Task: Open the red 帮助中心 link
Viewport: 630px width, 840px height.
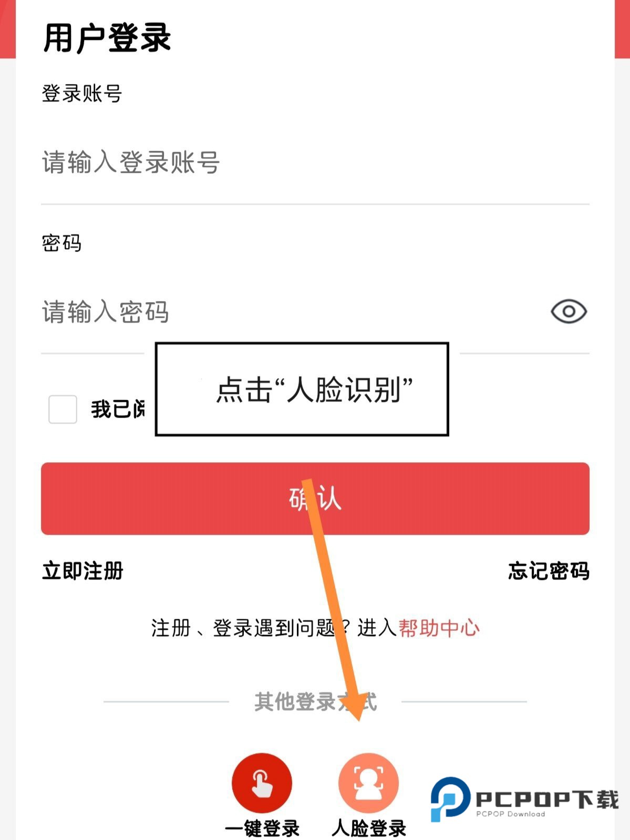Action: 439,628
